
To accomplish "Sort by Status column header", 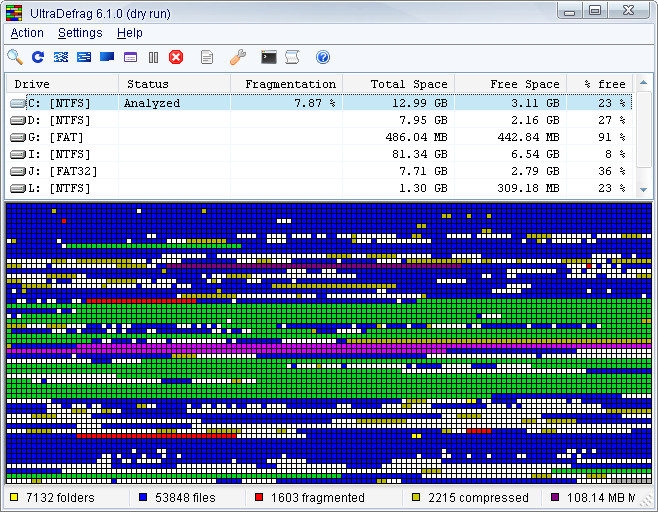I will [x=174, y=84].
